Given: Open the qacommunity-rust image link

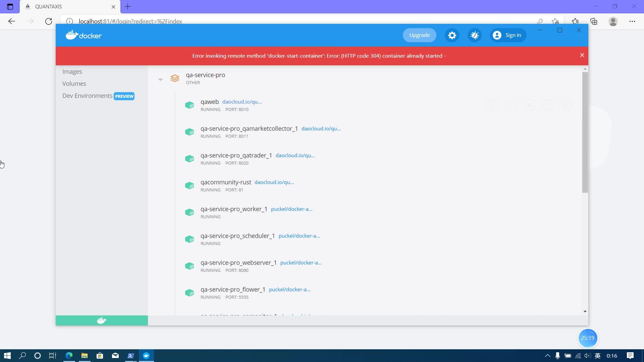Looking at the screenshot, I should point(274,182).
